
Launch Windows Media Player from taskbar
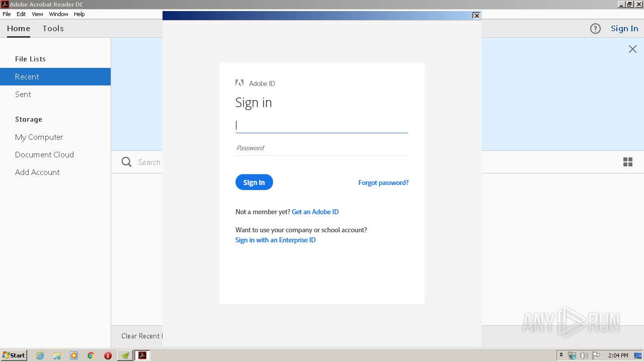(74, 355)
